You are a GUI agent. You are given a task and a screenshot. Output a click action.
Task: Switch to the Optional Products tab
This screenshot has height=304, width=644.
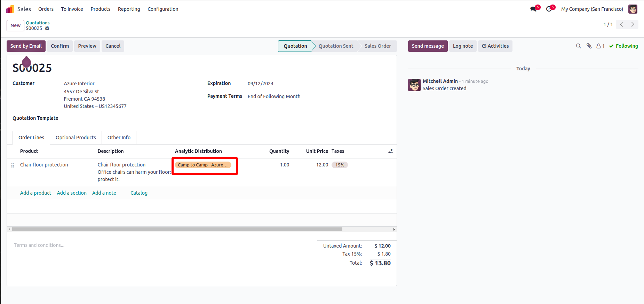[x=76, y=138]
